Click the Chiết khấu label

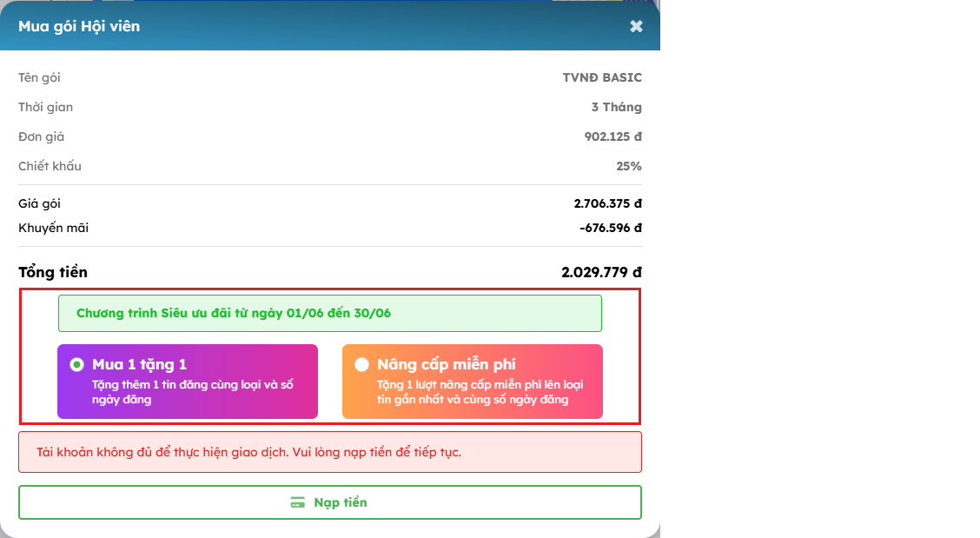coord(50,166)
